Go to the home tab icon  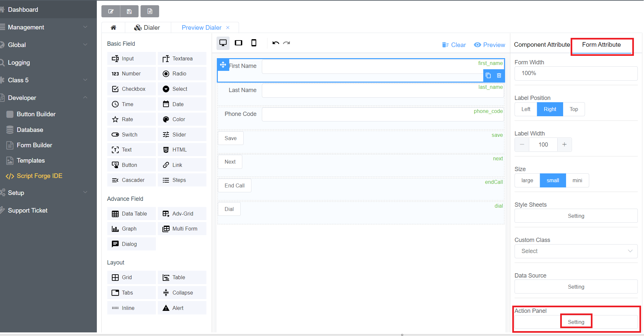(113, 28)
